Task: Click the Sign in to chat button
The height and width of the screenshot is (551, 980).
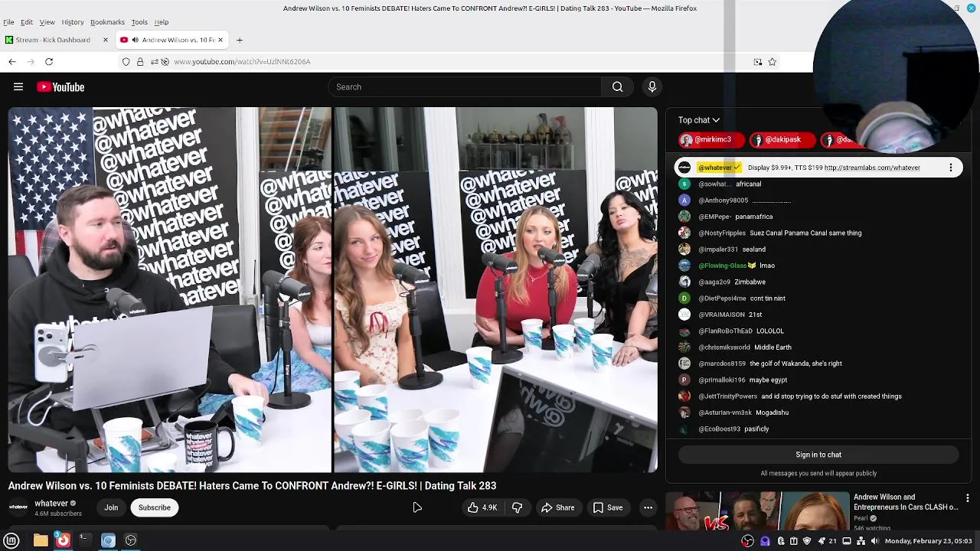Action: [818, 455]
